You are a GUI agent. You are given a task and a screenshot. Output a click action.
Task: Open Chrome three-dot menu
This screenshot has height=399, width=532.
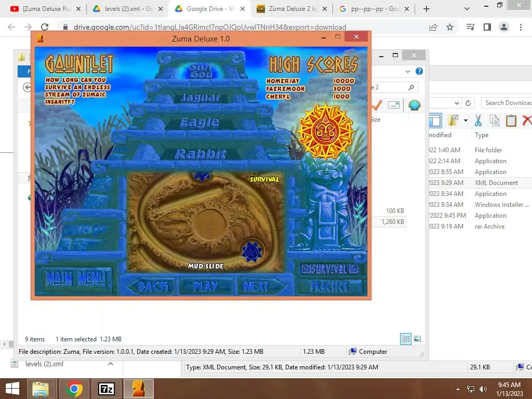point(521,27)
